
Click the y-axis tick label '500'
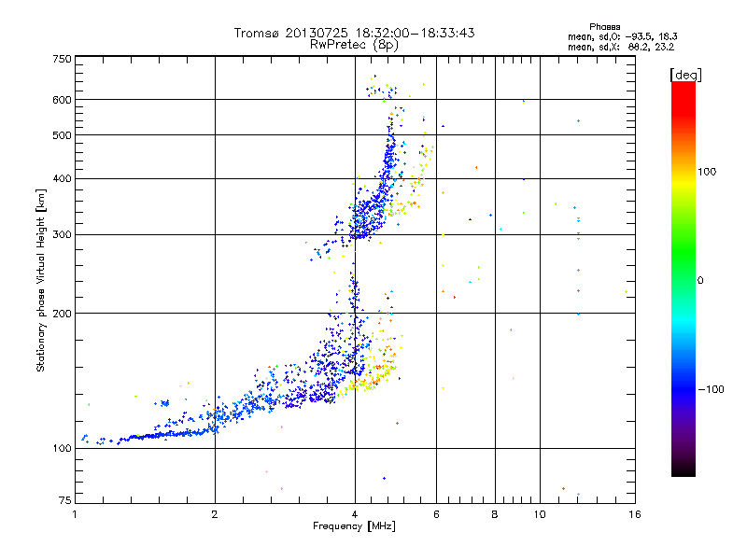(62, 135)
